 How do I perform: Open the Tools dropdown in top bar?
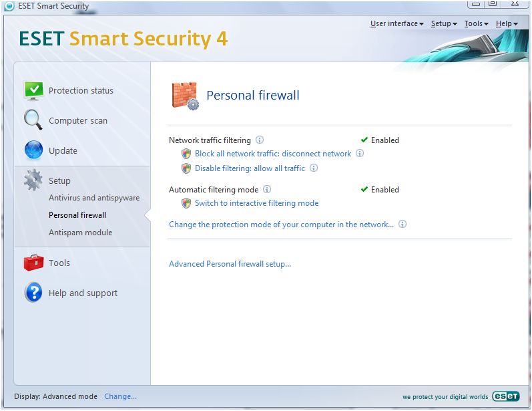(x=476, y=24)
